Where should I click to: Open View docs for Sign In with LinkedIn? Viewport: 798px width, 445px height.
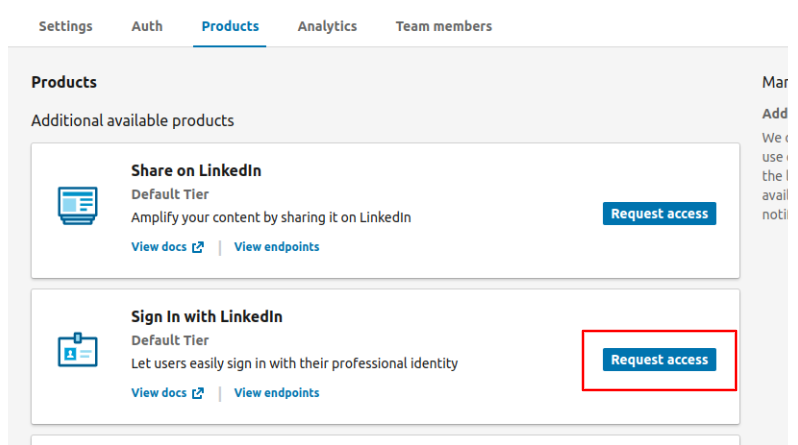point(159,393)
